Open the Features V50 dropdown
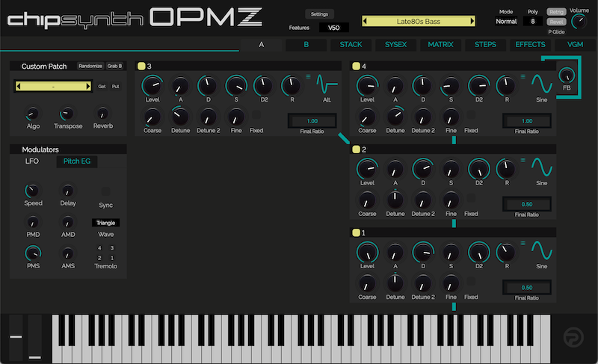This screenshot has height=364, width=598. (x=333, y=28)
